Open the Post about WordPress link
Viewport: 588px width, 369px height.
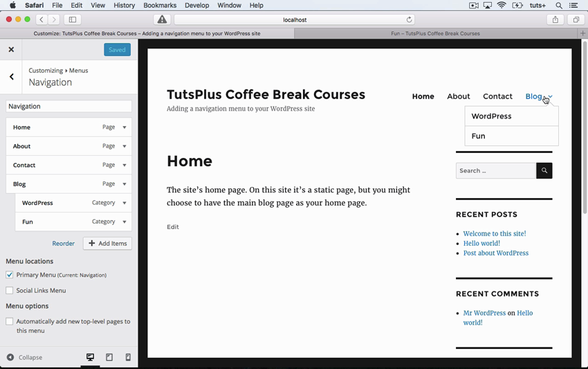pyautogui.click(x=496, y=253)
